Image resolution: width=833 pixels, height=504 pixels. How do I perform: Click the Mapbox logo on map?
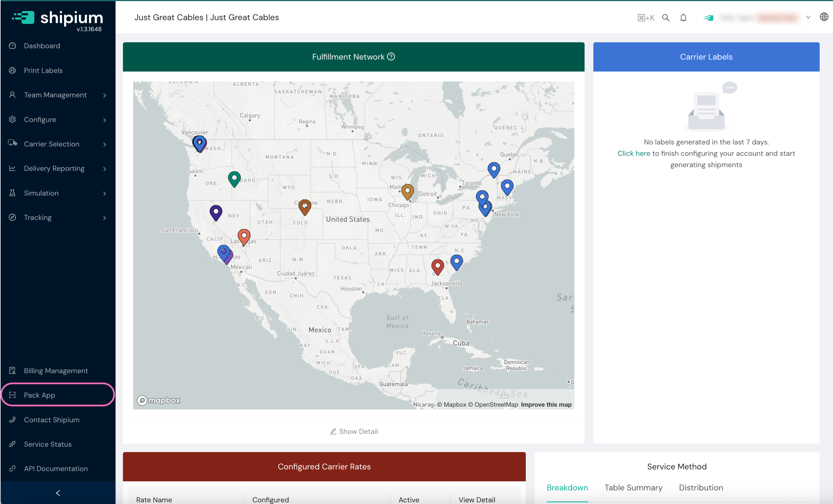tap(158, 400)
